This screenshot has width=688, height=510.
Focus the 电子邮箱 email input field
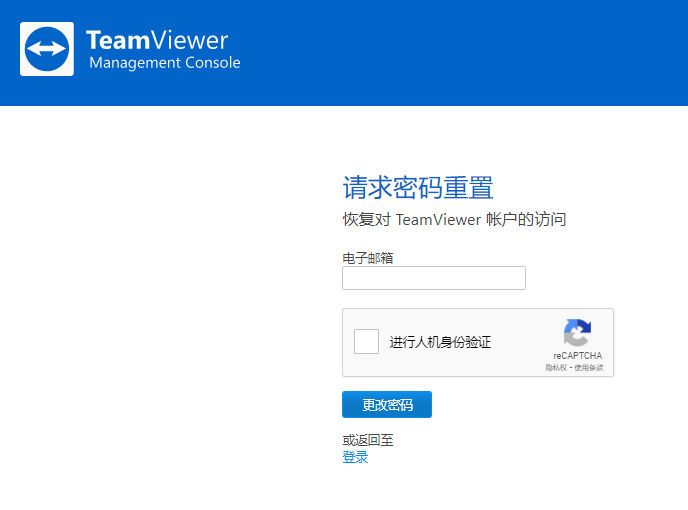(434, 278)
